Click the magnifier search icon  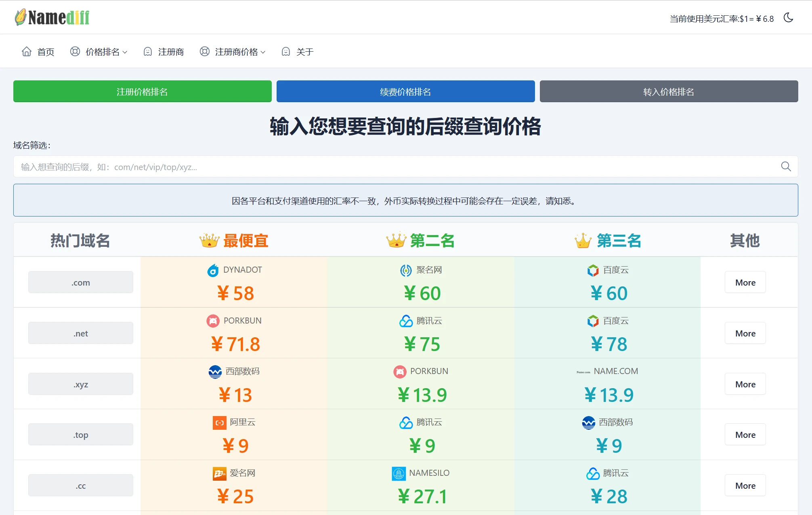pyautogui.click(x=786, y=166)
